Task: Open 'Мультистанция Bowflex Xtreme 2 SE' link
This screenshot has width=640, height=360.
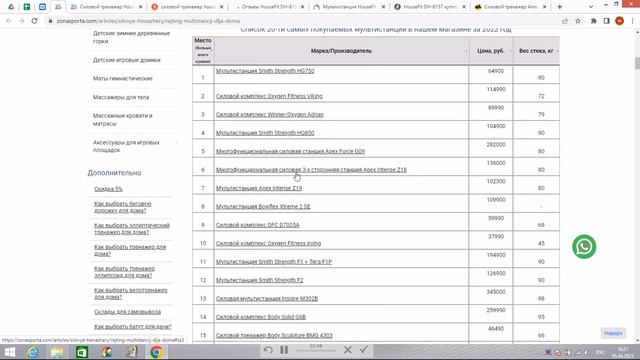Action: coord(263,207)
